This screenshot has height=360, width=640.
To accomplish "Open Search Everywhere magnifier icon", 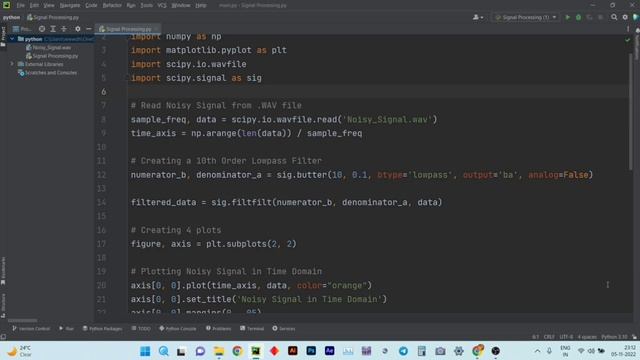I will [x=614, y=18].
